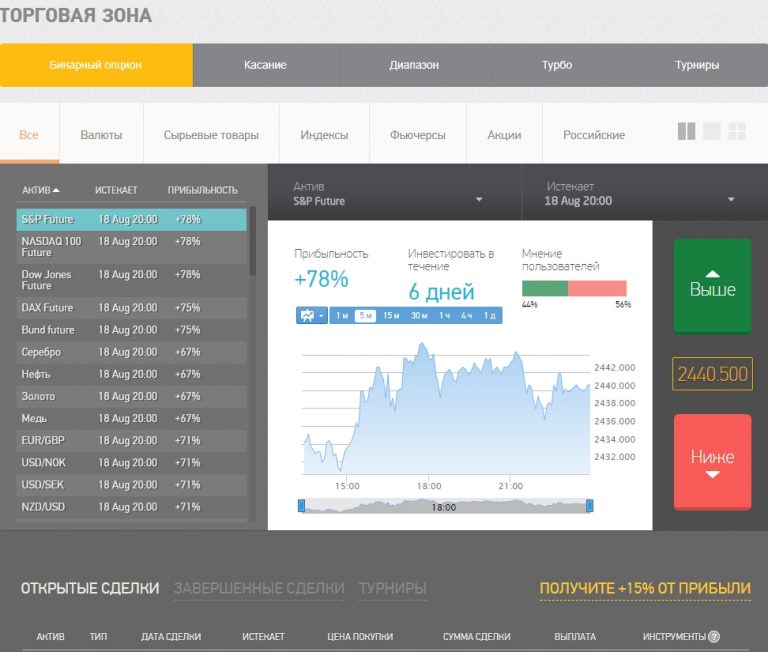Click the ПОЛУЧИТЕ +15% ОТ ПРИБЫЛИ link
Screen dimensions: 768x652
645,588
